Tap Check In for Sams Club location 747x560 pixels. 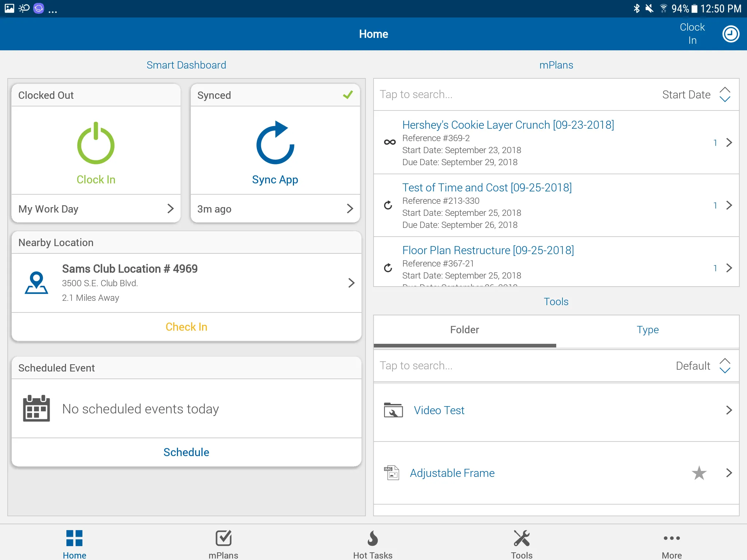pyautogui.click(x=186, y=326)
